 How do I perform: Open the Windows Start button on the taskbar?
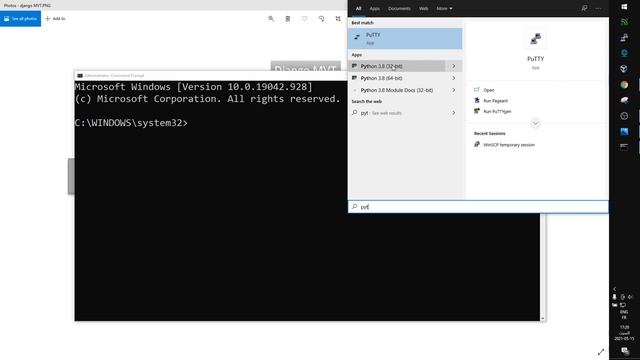[x=624, y=7]
